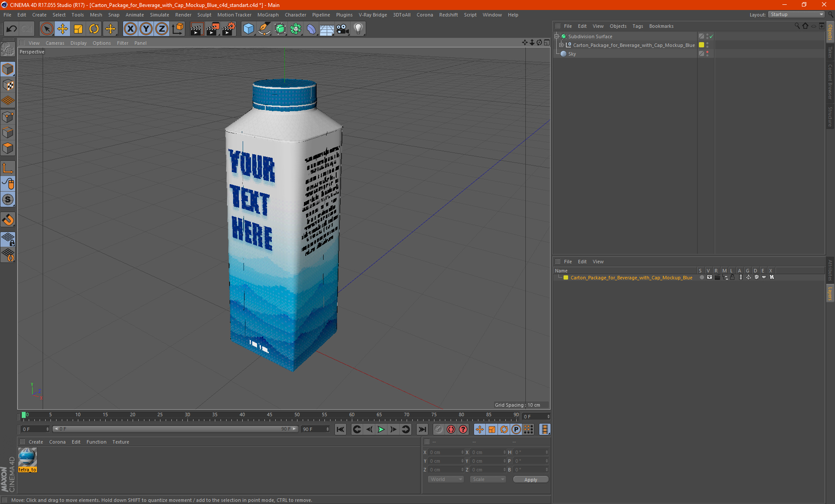Select the Scale tool
Viewport: 835px width, 504px height.
click(78, 29)
